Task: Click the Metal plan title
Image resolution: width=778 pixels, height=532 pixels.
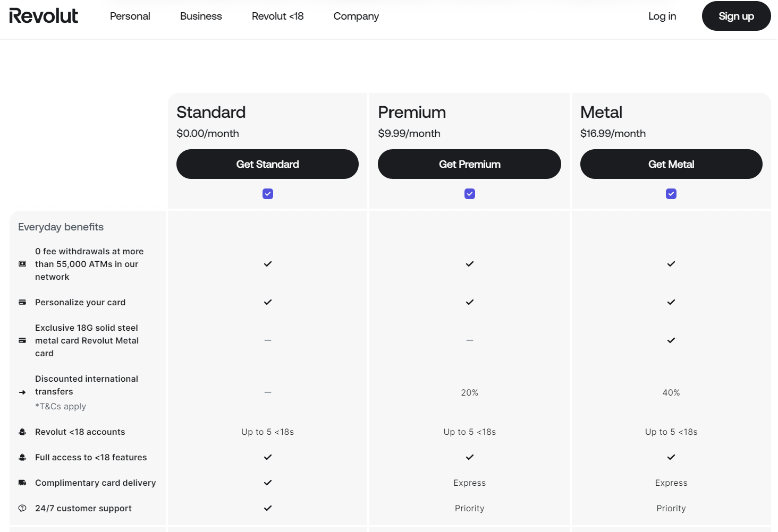Action: (x=601, y=113)
